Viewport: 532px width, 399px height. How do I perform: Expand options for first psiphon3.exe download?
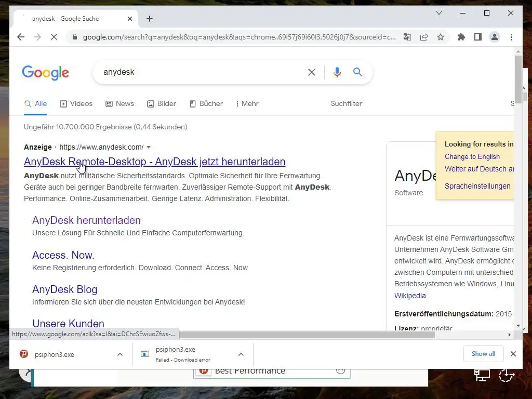pyautogui.click(x=120, y=354)
